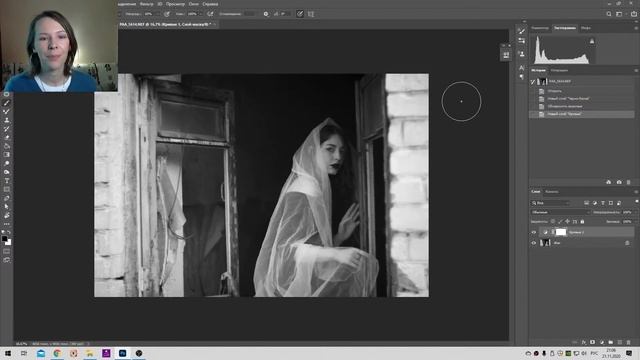Create new adjustment layer half-circle icon
Screen dimensions: 640x360
(602, 342)
